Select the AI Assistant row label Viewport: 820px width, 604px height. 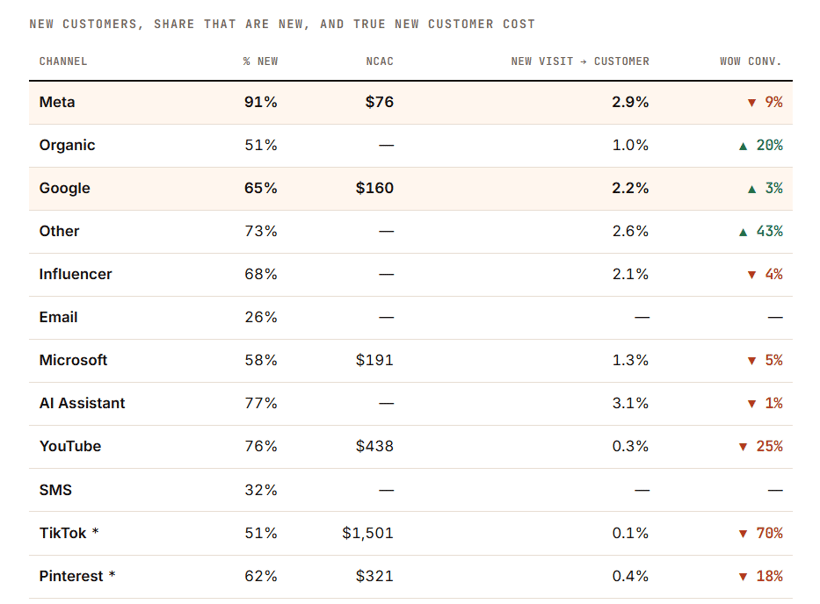click(82, 403)
